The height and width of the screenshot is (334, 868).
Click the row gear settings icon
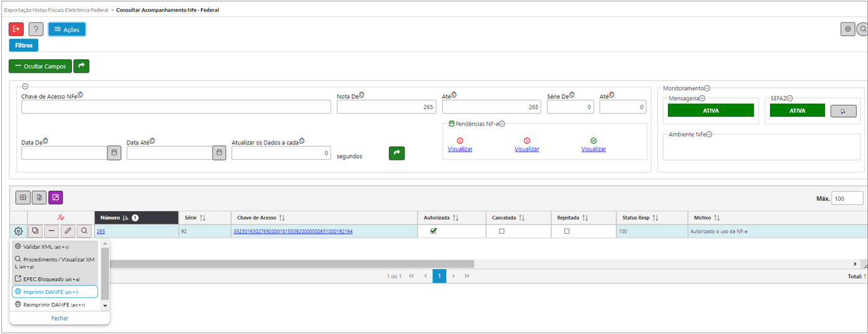(x=19, y=231)
